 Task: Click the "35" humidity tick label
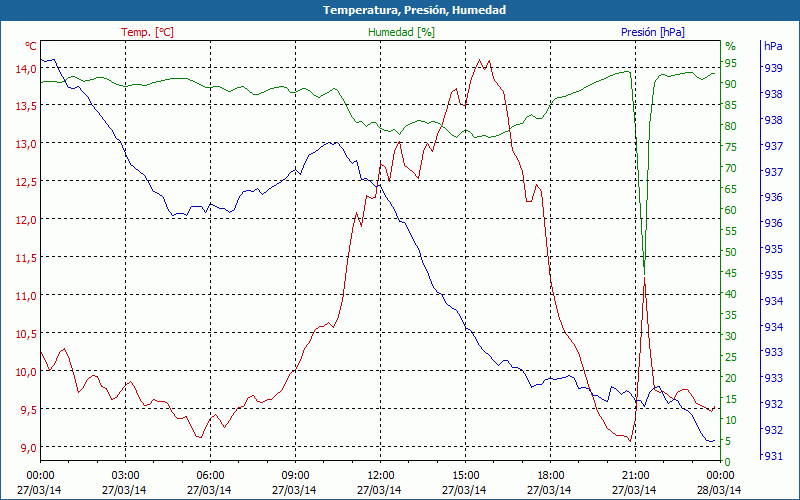pos(731,315)
